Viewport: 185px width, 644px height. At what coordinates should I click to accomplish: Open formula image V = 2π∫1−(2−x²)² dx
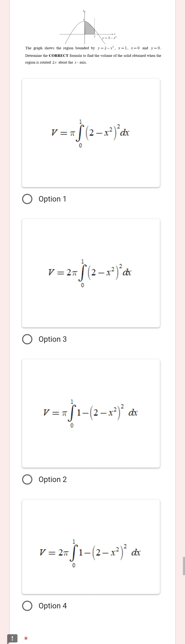tap(91, 547)
